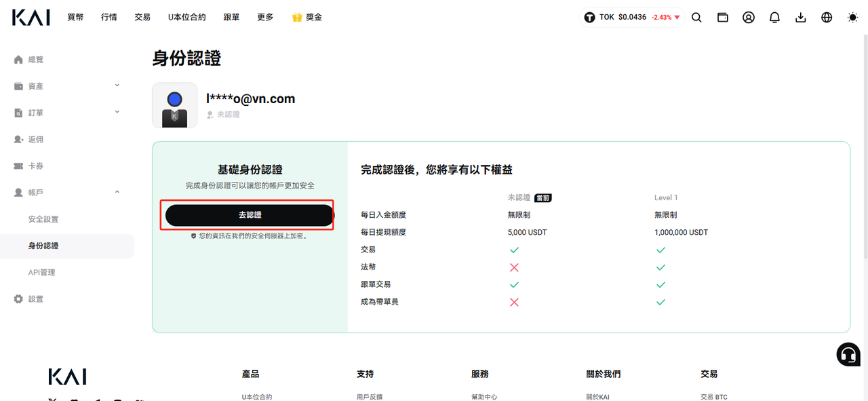868x401 pixels.
Task: Click the 1,000,000 USDT withdrawal limit
Action: point(681,232)
